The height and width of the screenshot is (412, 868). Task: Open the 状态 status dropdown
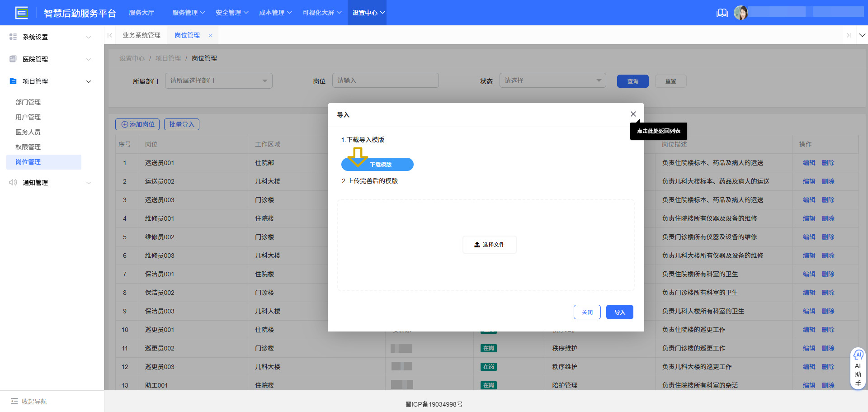[552, 80]
